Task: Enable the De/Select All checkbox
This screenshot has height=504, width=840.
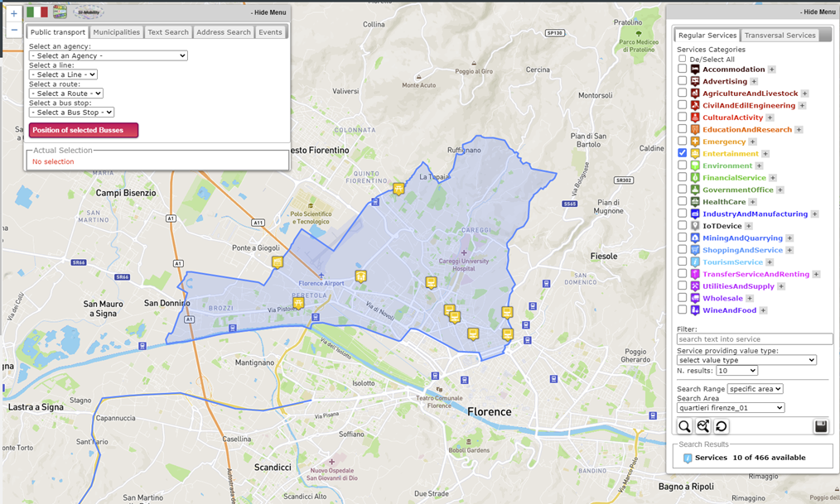Action: tap(683, 59)
